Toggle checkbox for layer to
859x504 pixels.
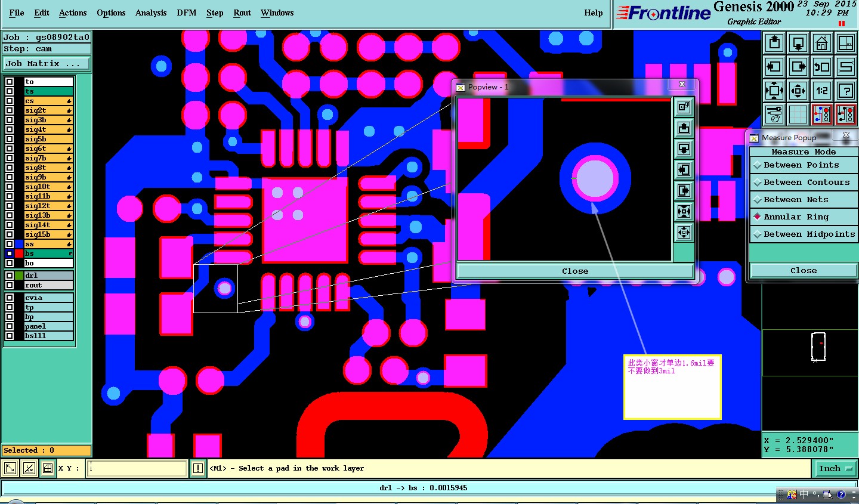[x=10, y=82]
